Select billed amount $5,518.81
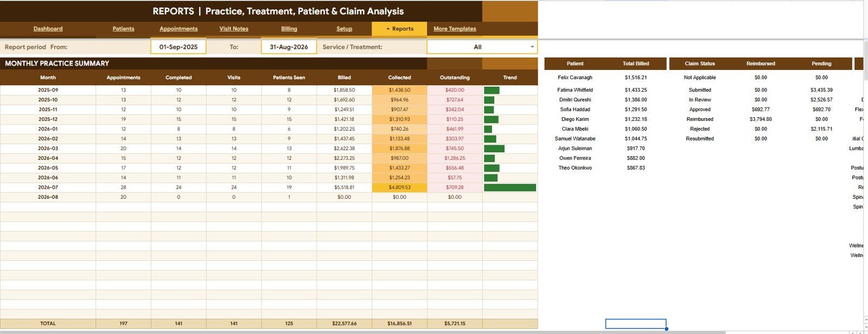 [x=344, y=188]
